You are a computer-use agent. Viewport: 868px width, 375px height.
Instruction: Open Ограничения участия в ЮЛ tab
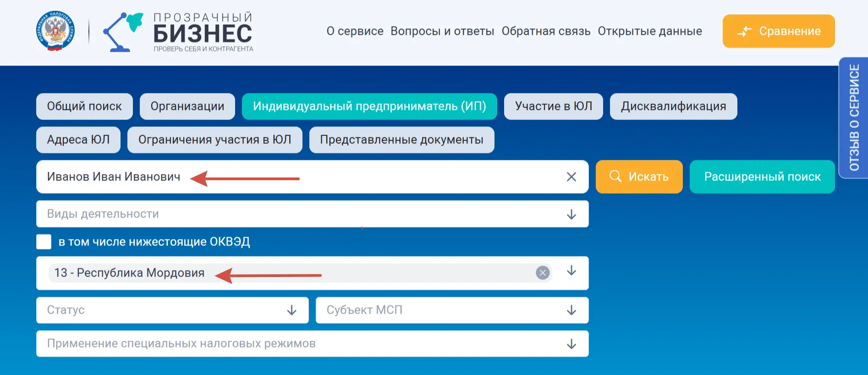[x=214, y=140]
